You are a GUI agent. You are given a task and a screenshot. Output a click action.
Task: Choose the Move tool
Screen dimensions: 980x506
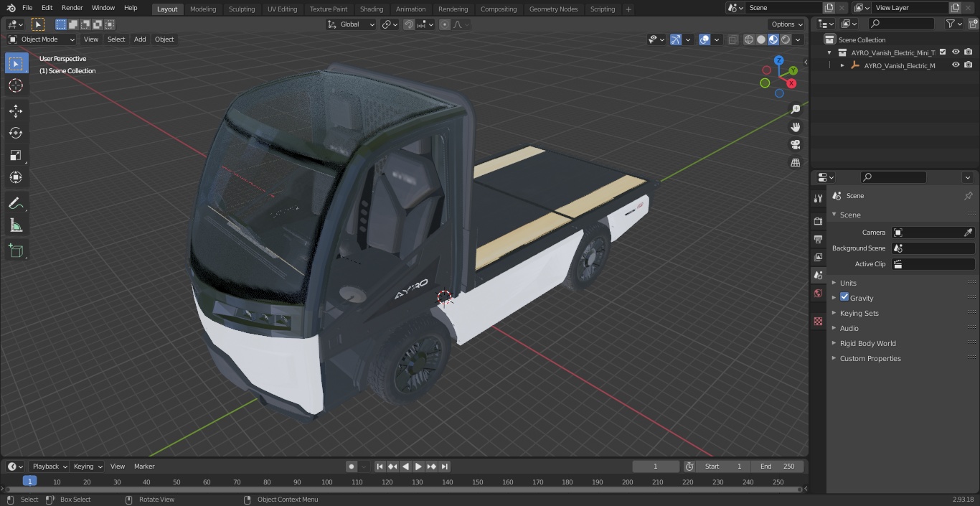click(x=16, y=111)
